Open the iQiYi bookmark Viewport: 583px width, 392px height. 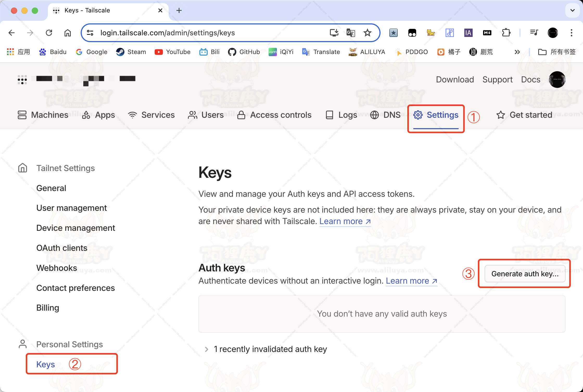281,52
